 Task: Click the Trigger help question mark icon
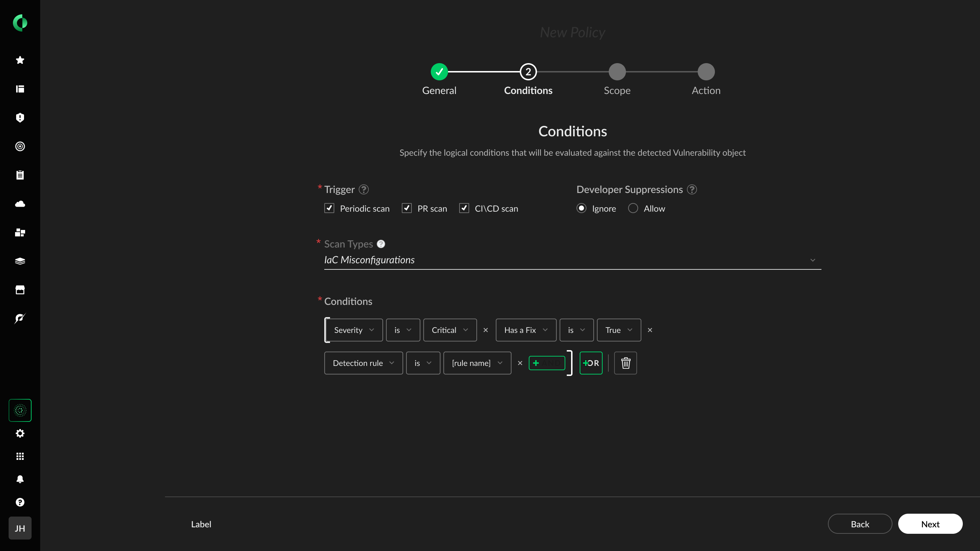pyautogui.click(x=364, y=189)
